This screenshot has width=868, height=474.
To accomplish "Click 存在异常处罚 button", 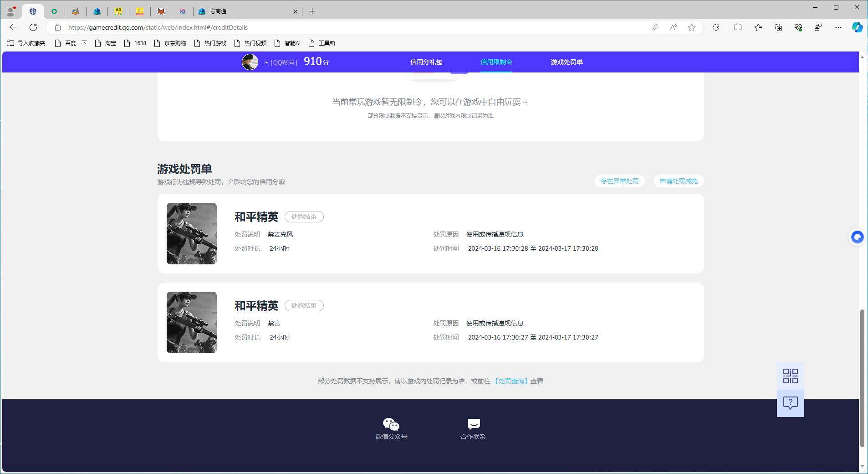I will [619, 181].
